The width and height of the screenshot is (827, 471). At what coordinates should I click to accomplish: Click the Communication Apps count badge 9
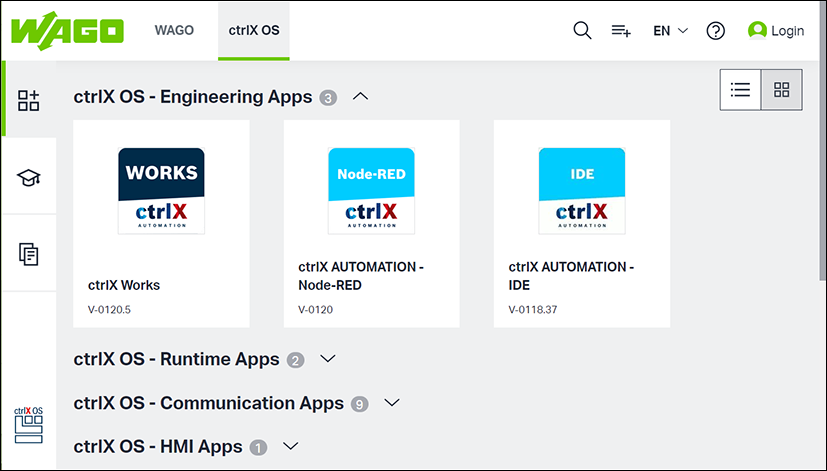pos(360,405)
